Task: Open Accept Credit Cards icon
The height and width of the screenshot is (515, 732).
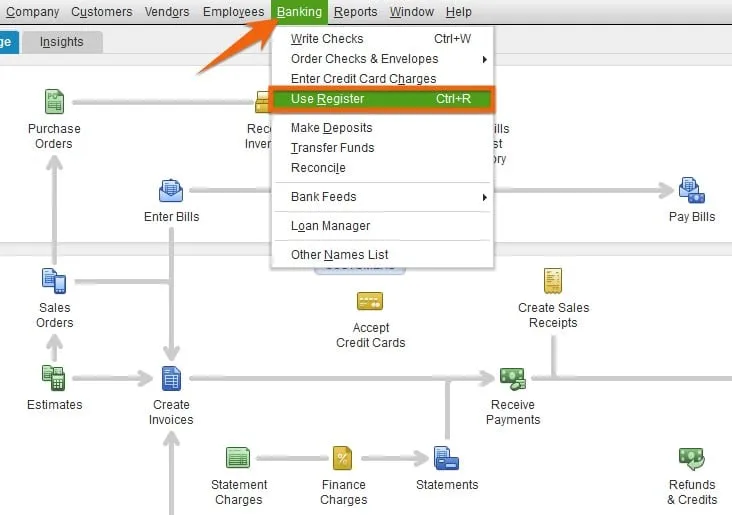Action: [x=370, y=301]
